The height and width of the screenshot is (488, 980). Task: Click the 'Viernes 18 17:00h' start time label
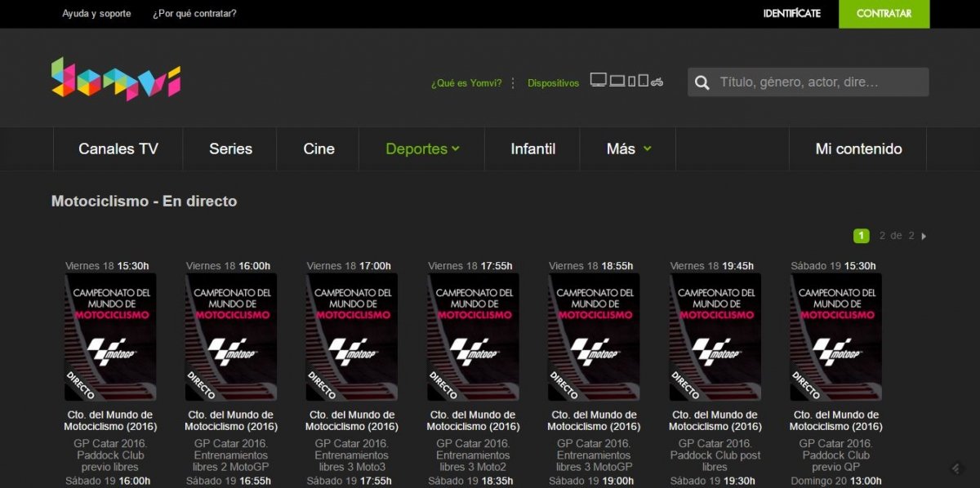pos(349,266)
